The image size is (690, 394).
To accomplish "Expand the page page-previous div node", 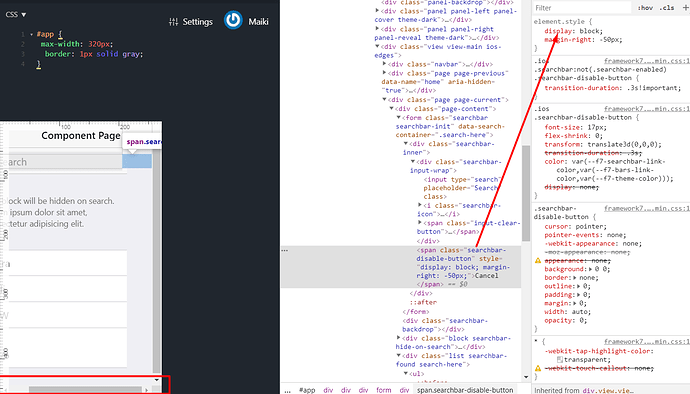I will (x=384, y=73).
